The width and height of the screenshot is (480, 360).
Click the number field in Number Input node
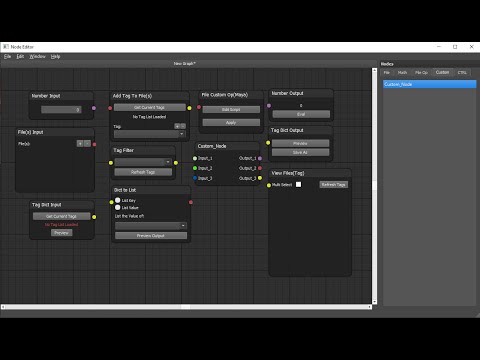[x=61, y=110]
